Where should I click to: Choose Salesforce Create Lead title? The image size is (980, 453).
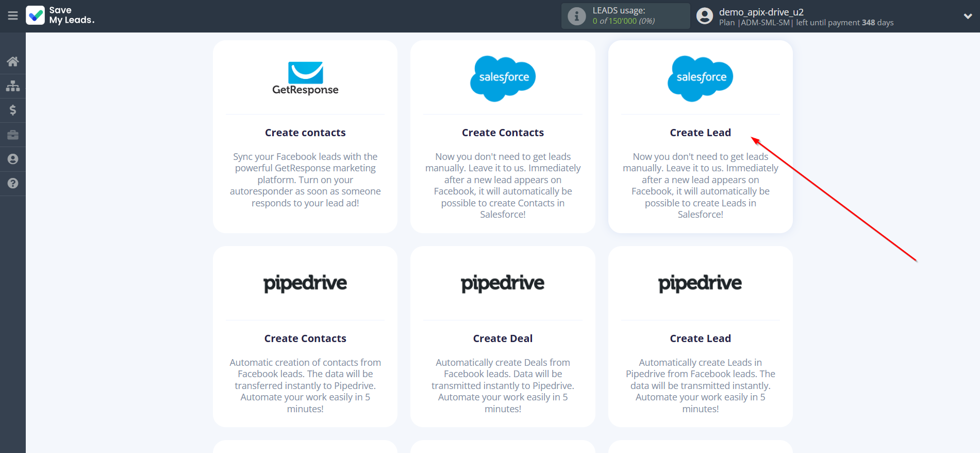[700, 133]
